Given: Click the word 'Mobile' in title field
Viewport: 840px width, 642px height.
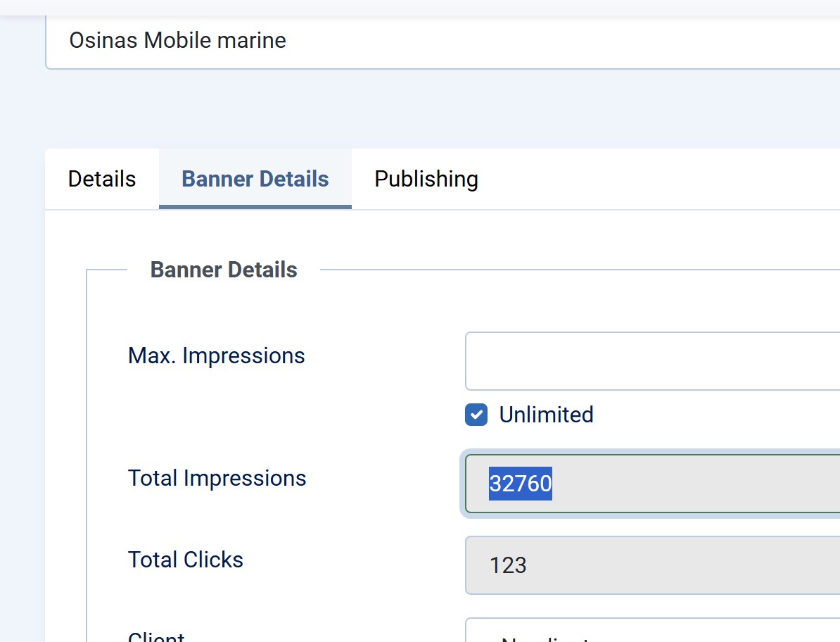Looking at the screenshot, I should point(177,40).
